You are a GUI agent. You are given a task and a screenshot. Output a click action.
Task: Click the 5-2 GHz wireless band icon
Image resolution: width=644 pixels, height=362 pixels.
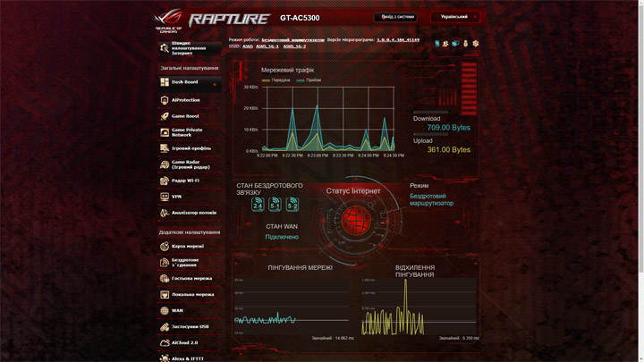pyautogui.click(x=292, y=205)
